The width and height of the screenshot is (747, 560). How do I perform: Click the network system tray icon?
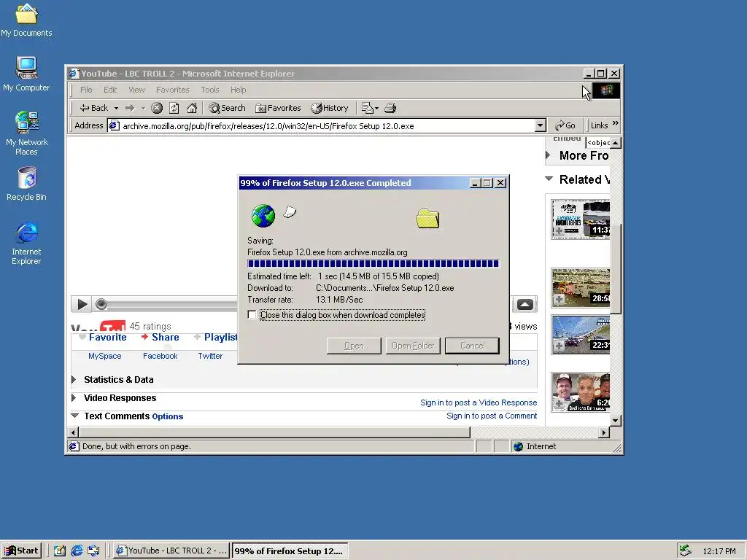click(685, 551)
